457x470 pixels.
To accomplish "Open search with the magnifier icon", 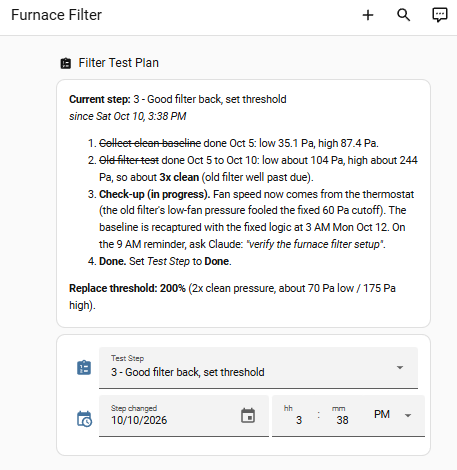I will [403, 15].
